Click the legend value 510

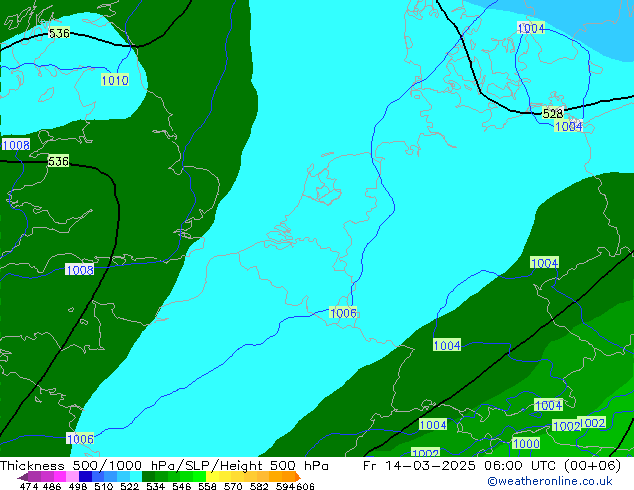point(104,486)
